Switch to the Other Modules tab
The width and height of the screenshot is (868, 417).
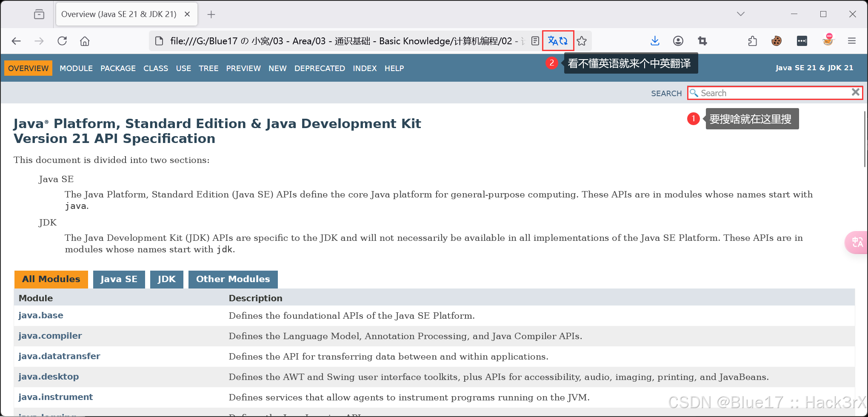point(233,279)
